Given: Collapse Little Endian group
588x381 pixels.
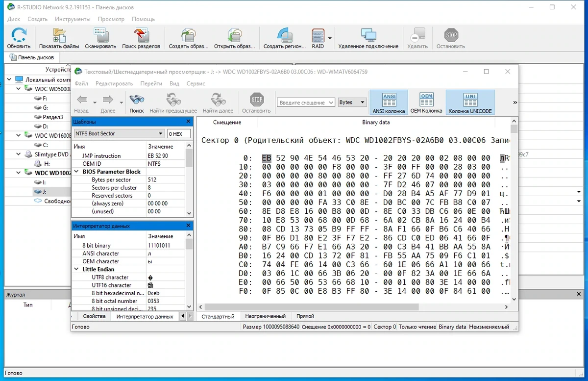Looking at the screenshot, I should tap(77, 269).
